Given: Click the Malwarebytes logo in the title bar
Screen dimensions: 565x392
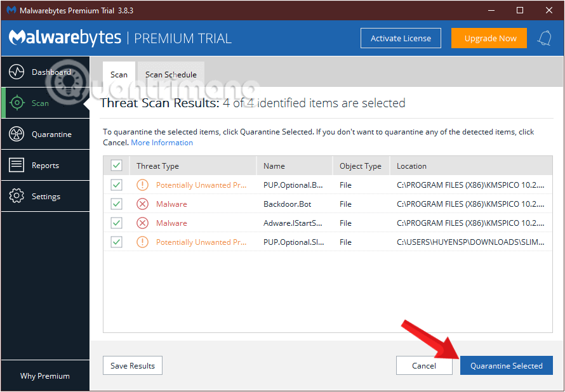Looking at the screenshot, I should 11,10.
